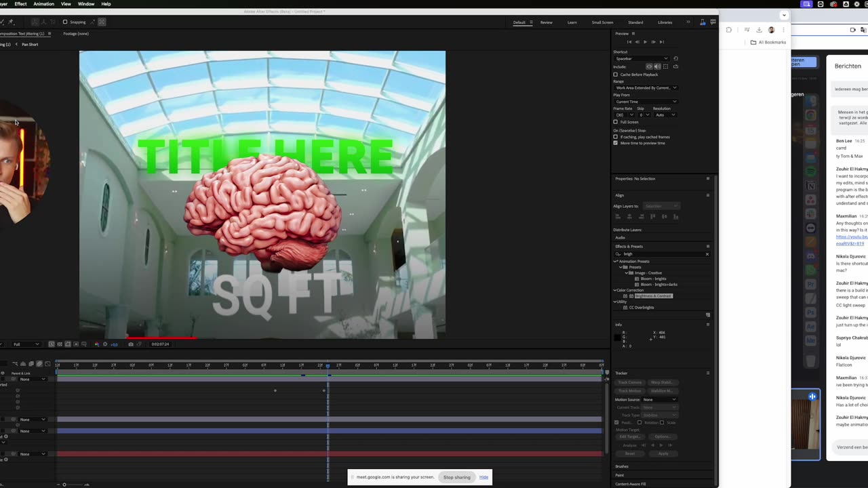The image size is (868, 488).
Task: Open the Skip frames dropdown
Action: point(644,115)
